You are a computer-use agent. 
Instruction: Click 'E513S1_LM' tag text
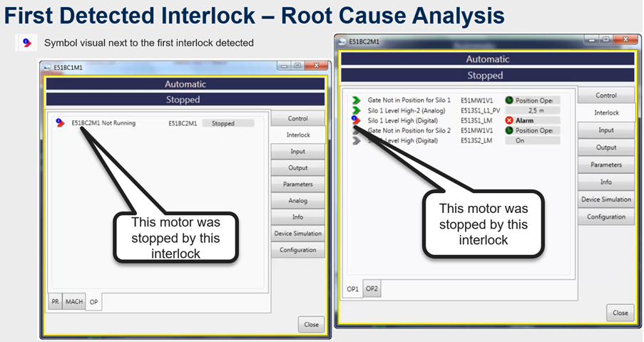[476, 120]
